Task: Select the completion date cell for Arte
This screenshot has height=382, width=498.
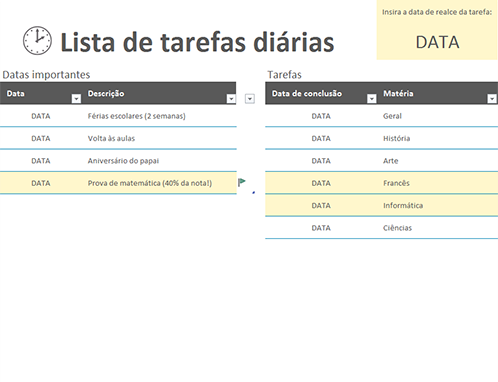Action: click(x=321, y=161)
